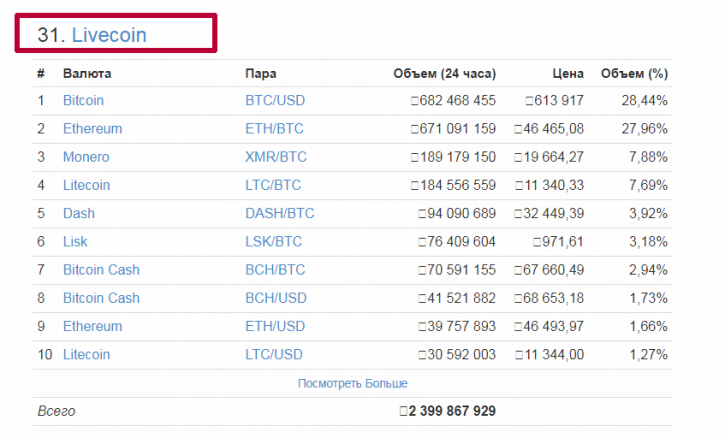Click the 'Объем (24 часа)' column header

click(x=444, y=74)
